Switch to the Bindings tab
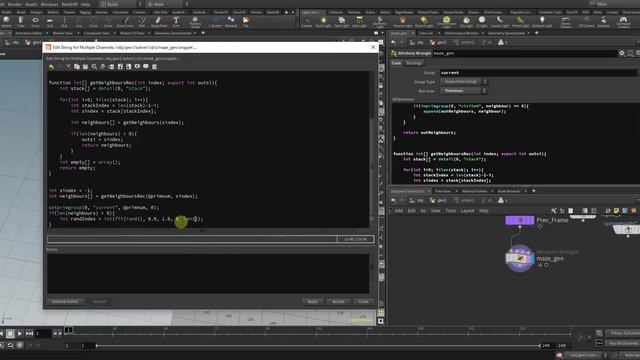 [x=414, y=63]
